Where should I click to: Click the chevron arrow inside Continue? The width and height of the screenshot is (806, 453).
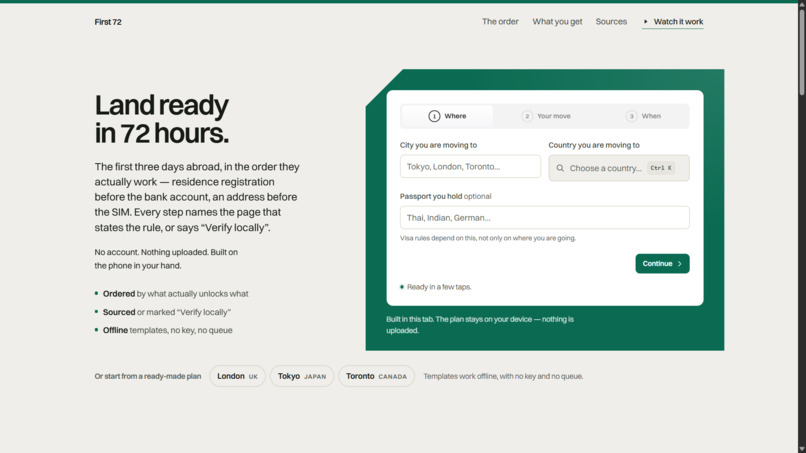680,264
